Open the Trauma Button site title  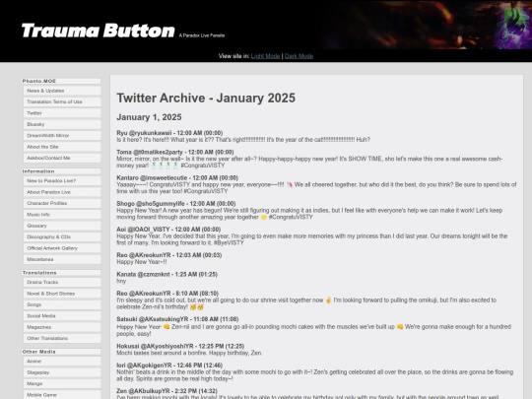[x=99, y=31]
